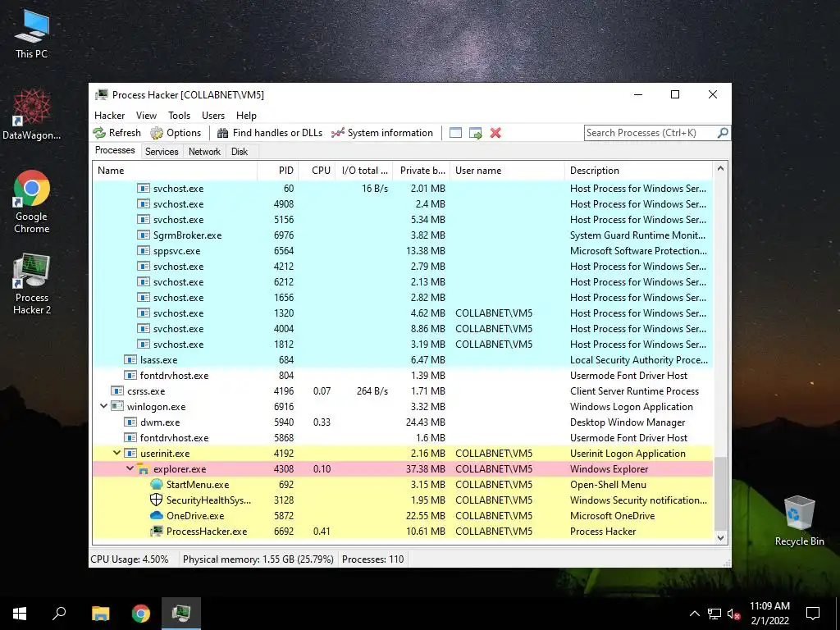Click the lsass.exe process icon
840x630 pixels.
pos(130,360)
